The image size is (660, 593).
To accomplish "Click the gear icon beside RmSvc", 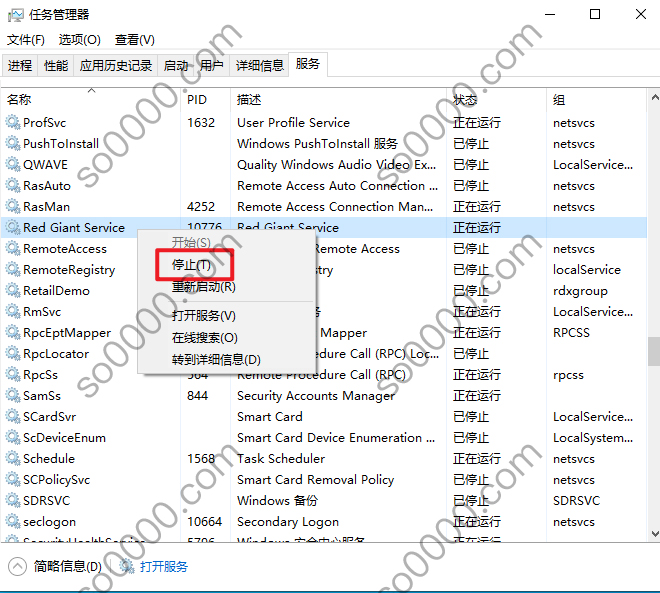I will point(13,312).
